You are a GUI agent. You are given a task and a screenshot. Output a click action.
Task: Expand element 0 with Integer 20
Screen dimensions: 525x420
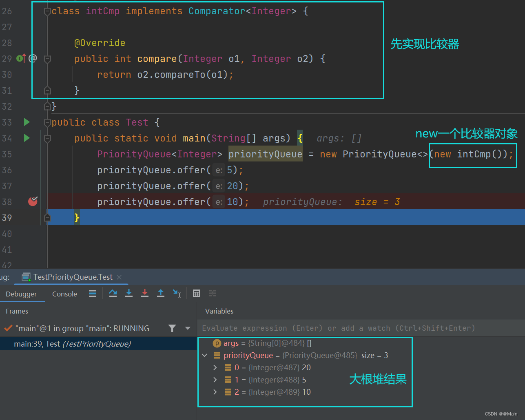(215, 368)
